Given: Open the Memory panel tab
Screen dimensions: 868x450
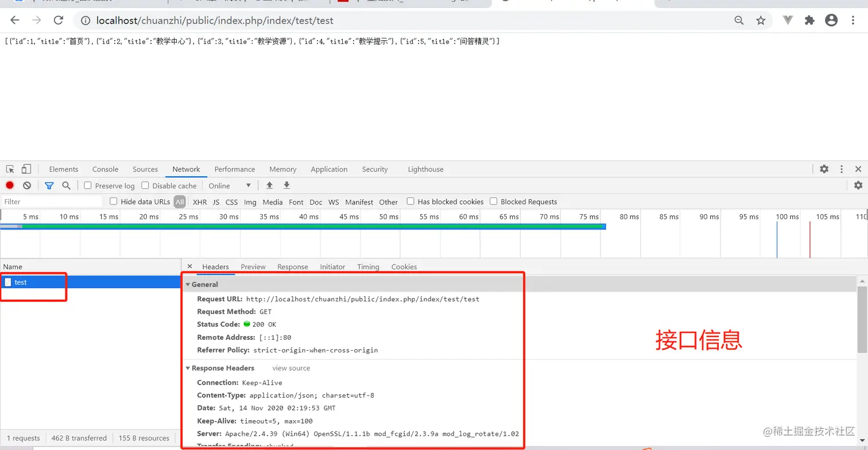Looking at the screenshot, I should pos(283,169).
